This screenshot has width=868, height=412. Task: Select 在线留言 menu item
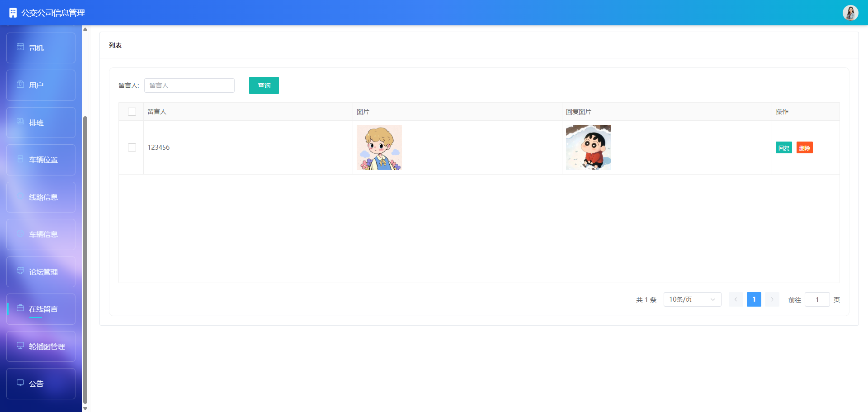tap(41, 309)
